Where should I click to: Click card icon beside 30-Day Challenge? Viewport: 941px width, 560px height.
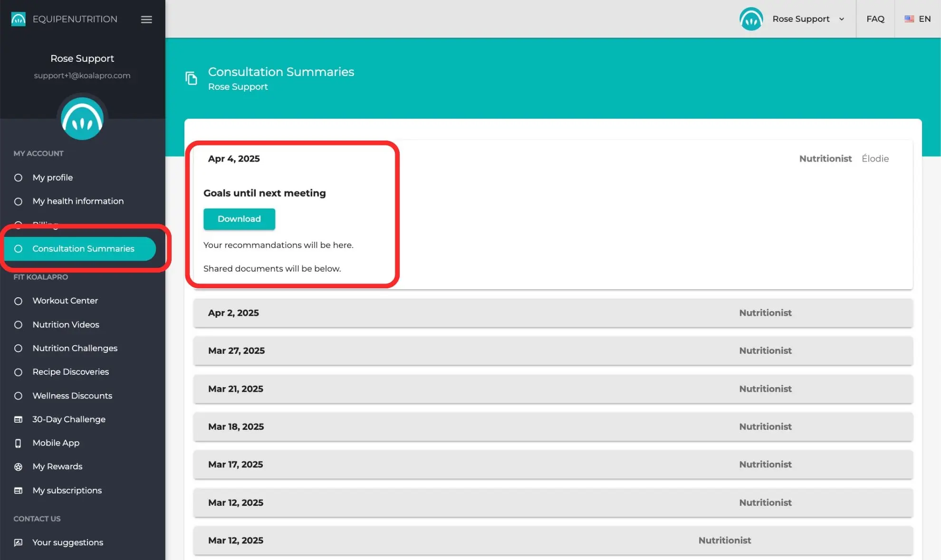(x=18, y=419)
